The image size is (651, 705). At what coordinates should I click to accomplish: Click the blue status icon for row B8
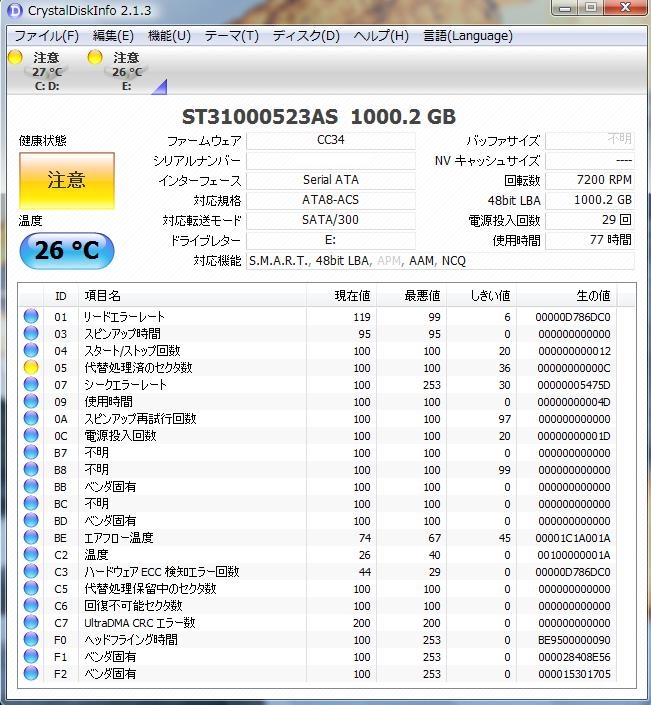[x=31, y=469]
